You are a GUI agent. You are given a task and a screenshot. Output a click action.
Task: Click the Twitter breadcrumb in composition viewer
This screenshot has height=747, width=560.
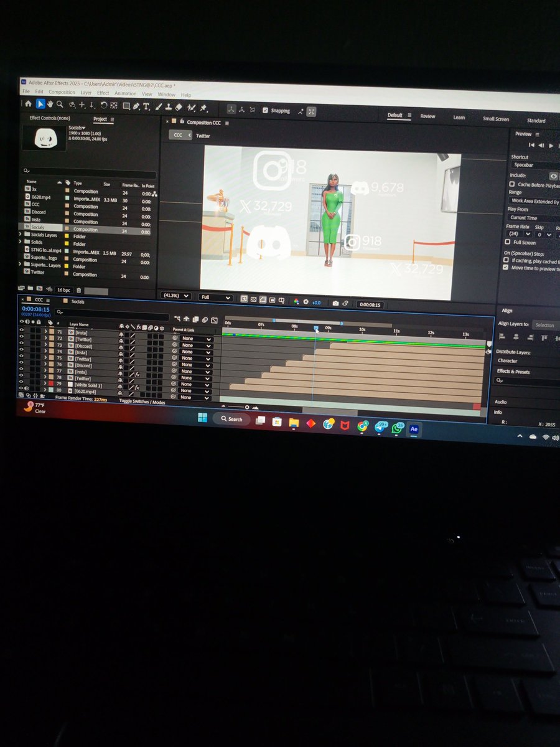(203, 135)
